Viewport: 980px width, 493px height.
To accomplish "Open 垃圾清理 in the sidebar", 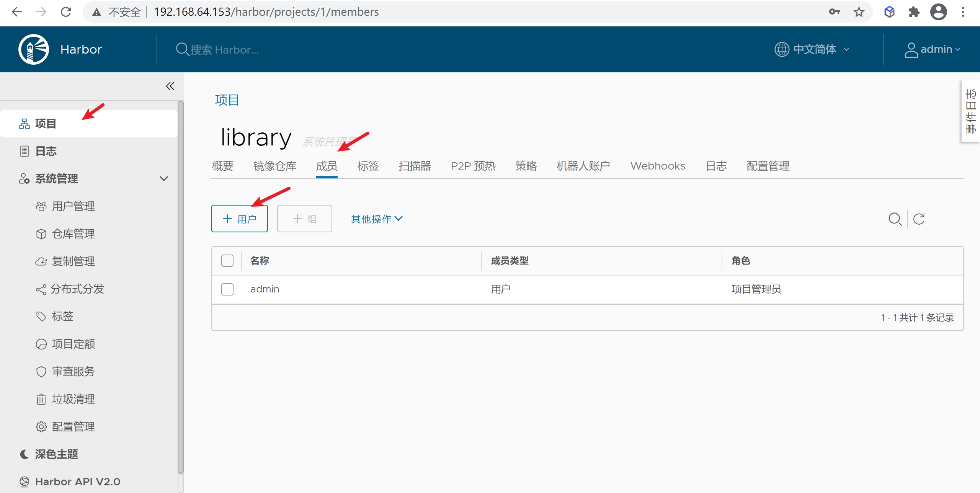I will pyautogui.click(x=73, y=399).
